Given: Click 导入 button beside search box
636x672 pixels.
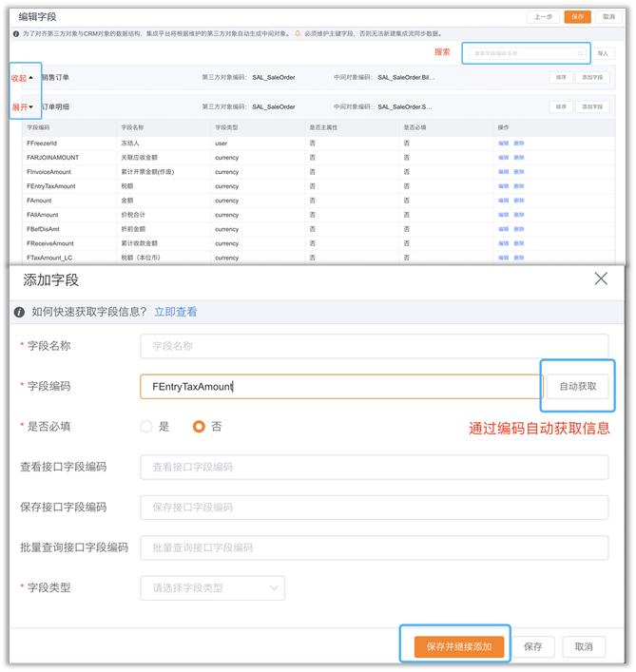Looking at the screenshot, I should tap(603, 53).
